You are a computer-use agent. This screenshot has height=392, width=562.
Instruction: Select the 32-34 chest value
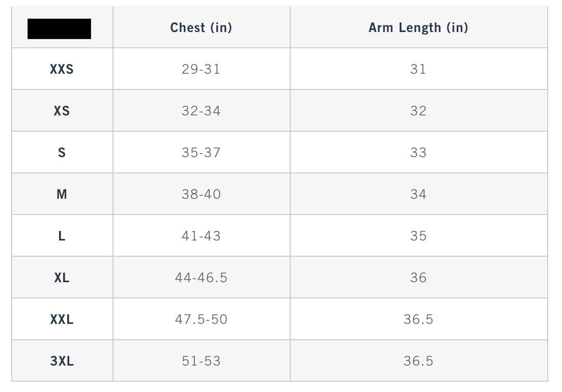click(x=201, y=111)
